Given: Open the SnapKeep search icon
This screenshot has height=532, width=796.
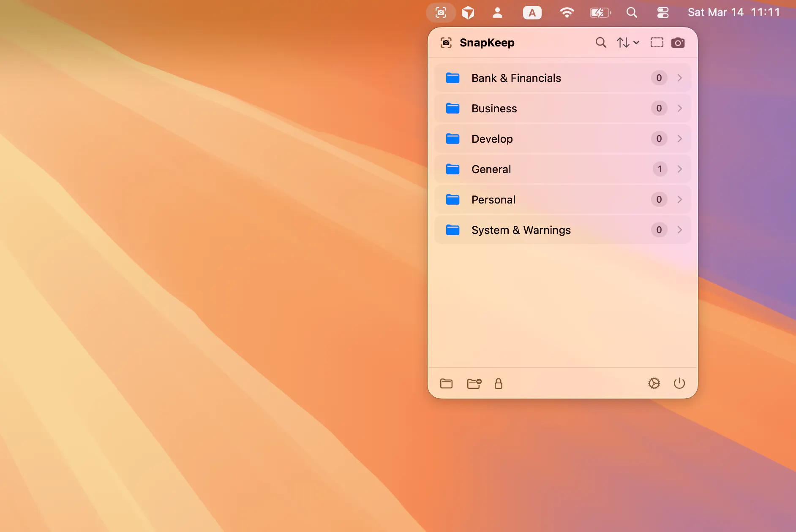Looking at the screenshot, I should point(601,43).
